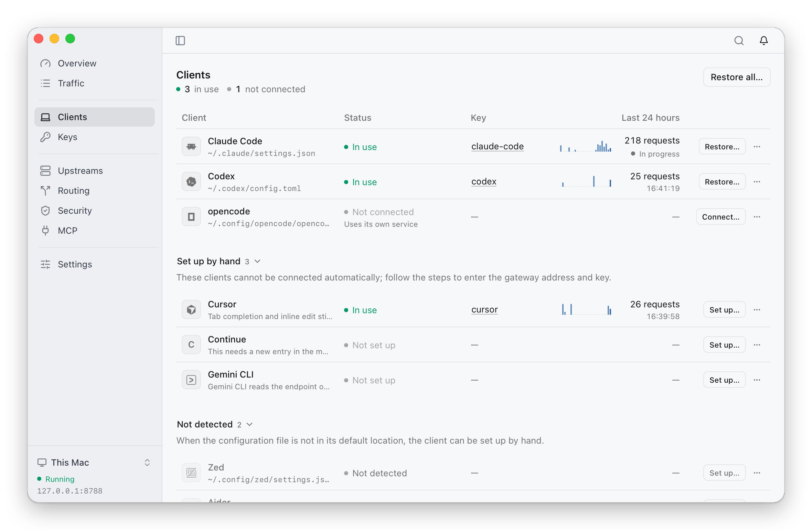Open more options for Claude Code row
Viewport: 812px width, 530px height.
point(757,147)
